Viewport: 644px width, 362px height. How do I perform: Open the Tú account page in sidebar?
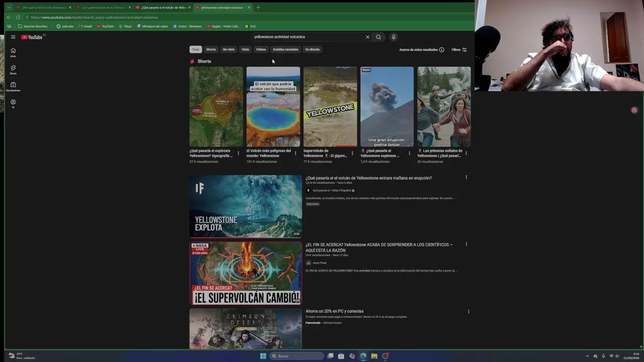[x=13, y=104]
